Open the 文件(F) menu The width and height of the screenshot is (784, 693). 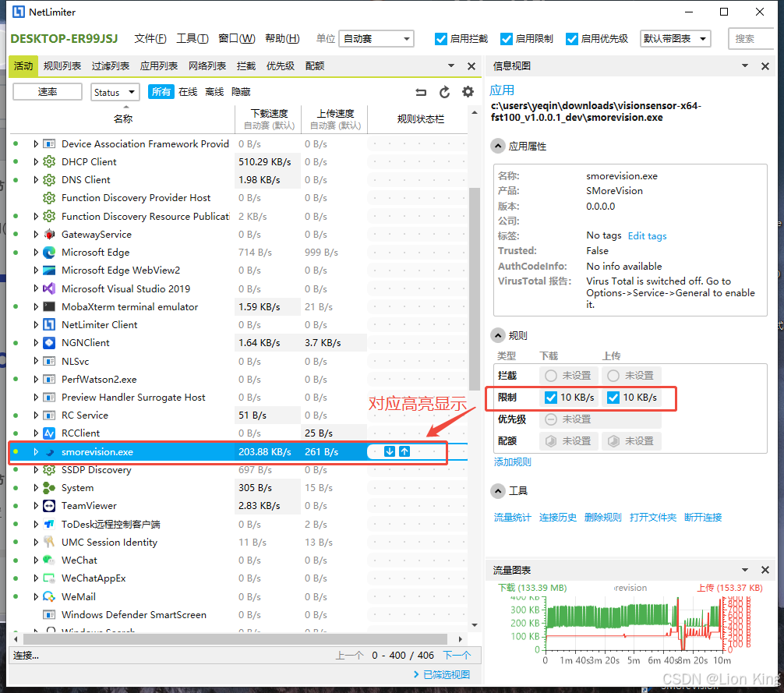[x=150, y=39]
